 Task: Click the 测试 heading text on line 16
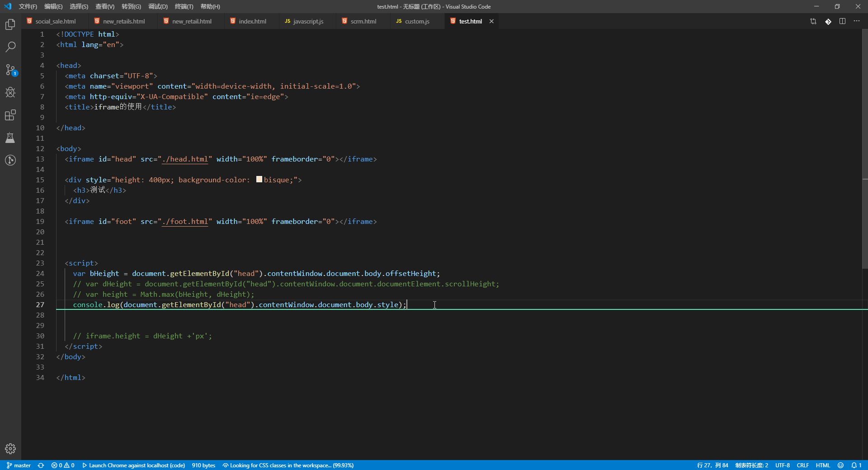coord(98,190)
